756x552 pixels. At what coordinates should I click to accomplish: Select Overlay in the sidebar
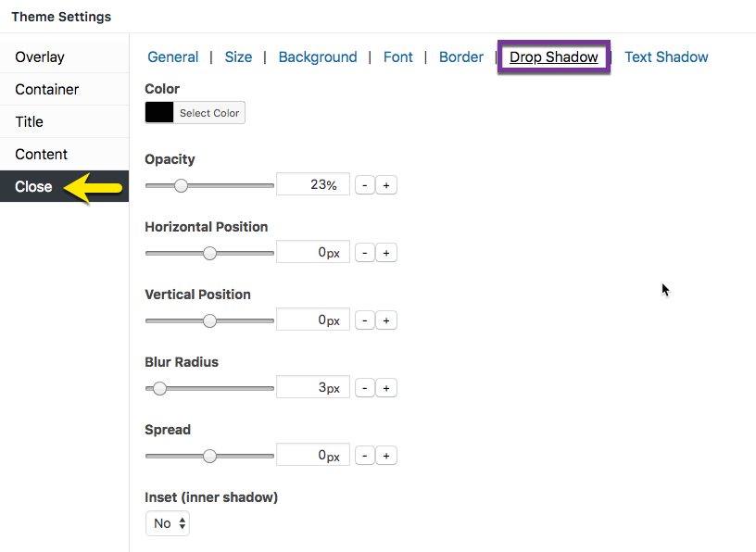[x=40, y=56]
